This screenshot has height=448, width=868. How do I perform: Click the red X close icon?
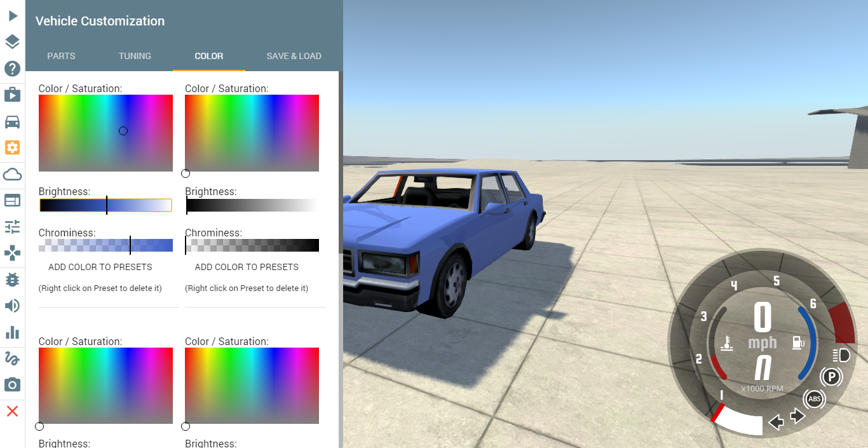coord(13,411)
